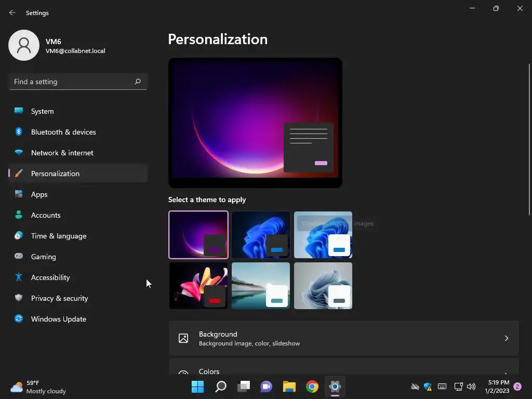Open File Explorer from taskbar
Screen dimensions: 532x399
289,387
